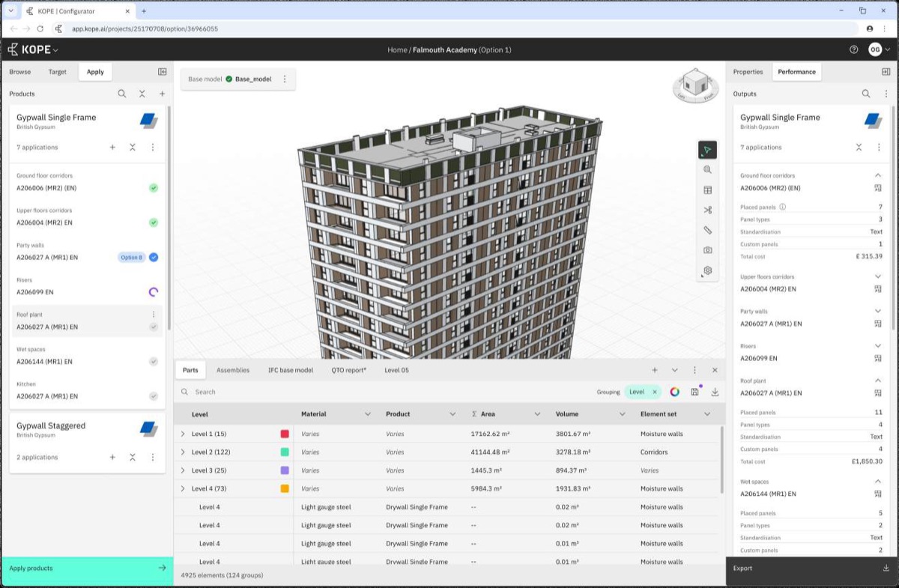Add a new product with plus icon
Screen dimensions: 899x588
(x=162, y=94)
